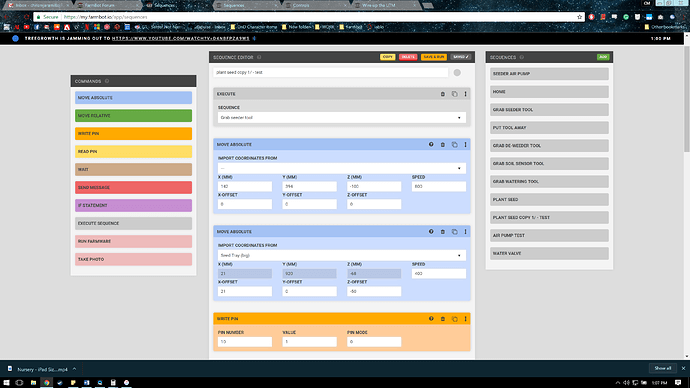The image size is (690, 388).
Task: Select Water Valve in Sequences list
Action: (x=549, y=253)
